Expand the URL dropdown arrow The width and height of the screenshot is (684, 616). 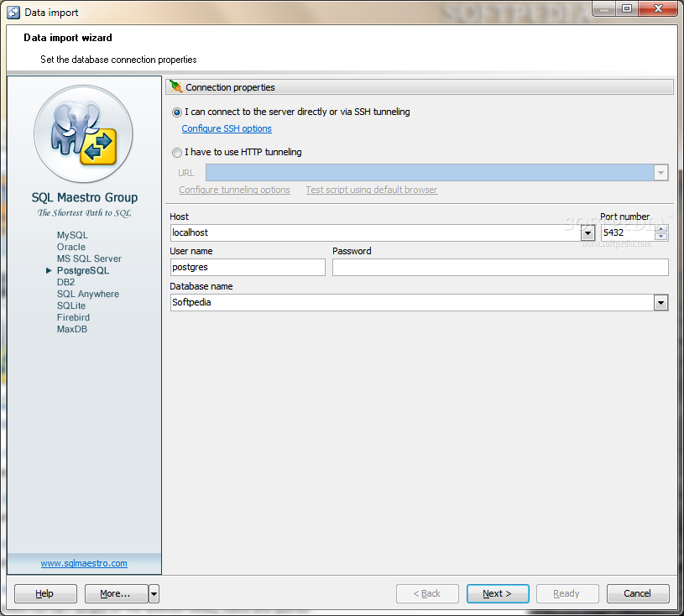click(x=661, y=173)
